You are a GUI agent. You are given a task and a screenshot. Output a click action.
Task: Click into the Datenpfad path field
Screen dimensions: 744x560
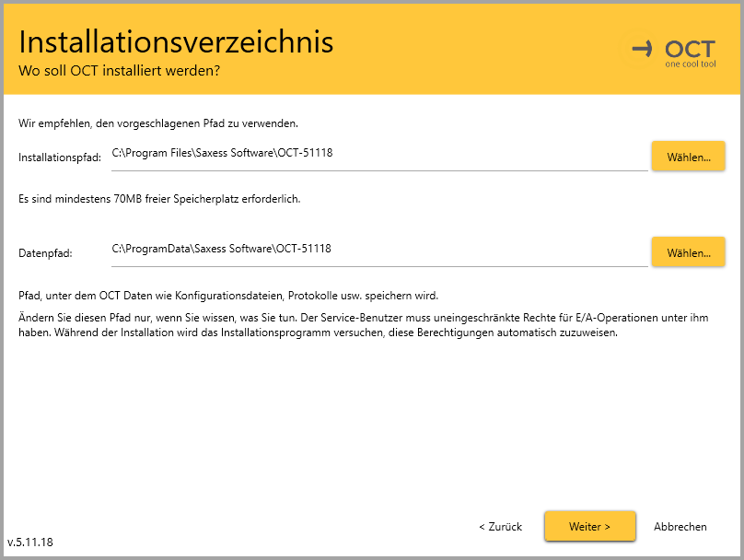tap(379, 250)
